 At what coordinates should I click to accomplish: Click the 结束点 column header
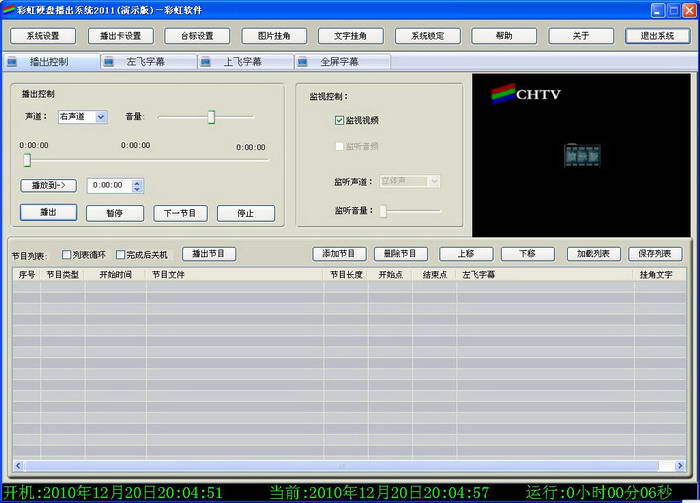click(x=435, y=274)
